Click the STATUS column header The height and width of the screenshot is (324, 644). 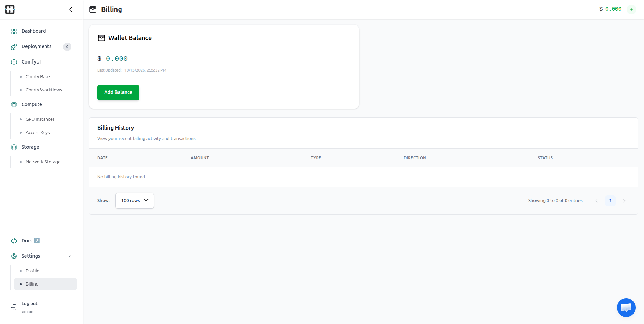tap(545, 158)
